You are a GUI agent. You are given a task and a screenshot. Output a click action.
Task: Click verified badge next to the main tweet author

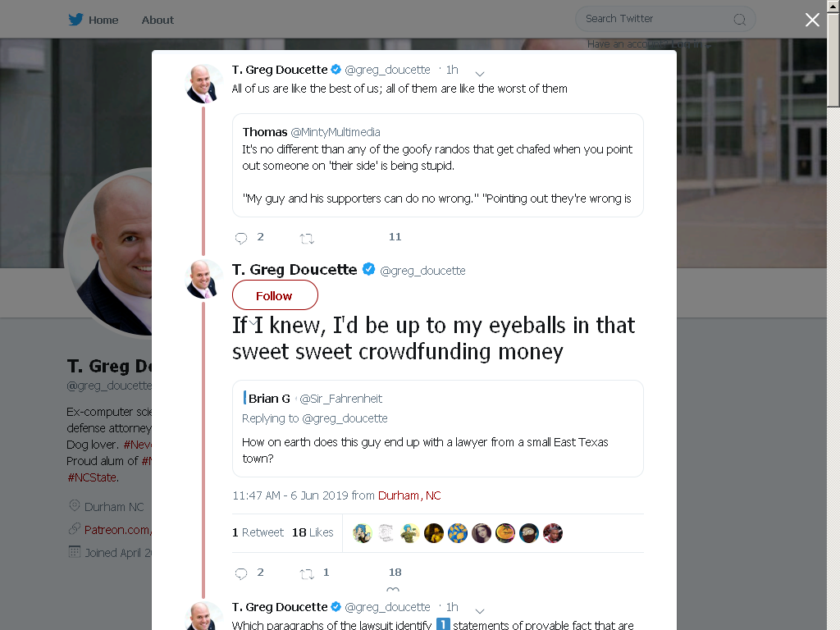(x=368, y=269)
